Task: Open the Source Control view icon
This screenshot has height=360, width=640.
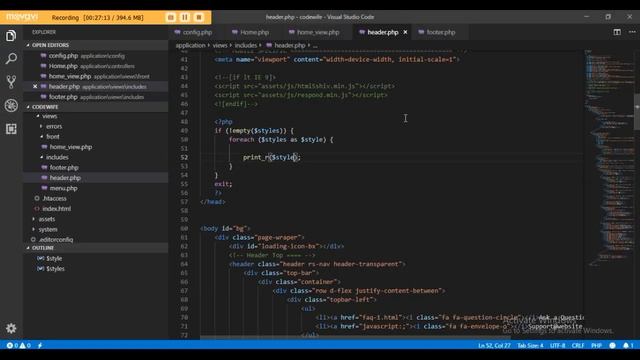Action: 11,82
